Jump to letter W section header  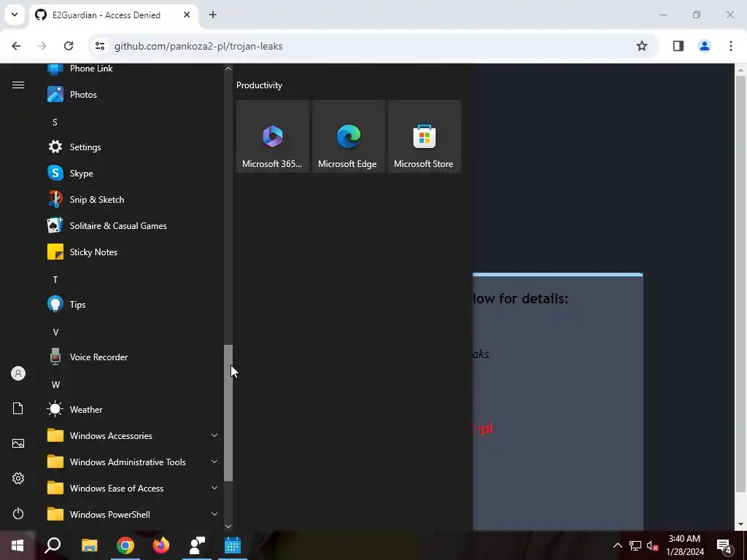click(55, 384)
